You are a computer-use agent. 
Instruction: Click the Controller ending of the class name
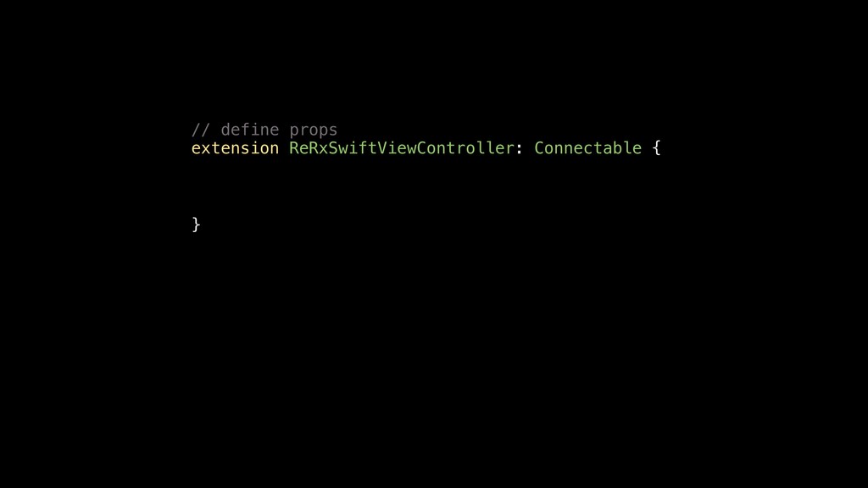pyautogui.click(x=465, y=147)
